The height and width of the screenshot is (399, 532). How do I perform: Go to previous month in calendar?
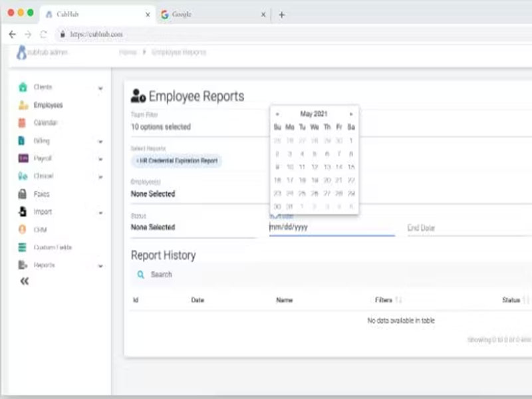click(277, 114)
